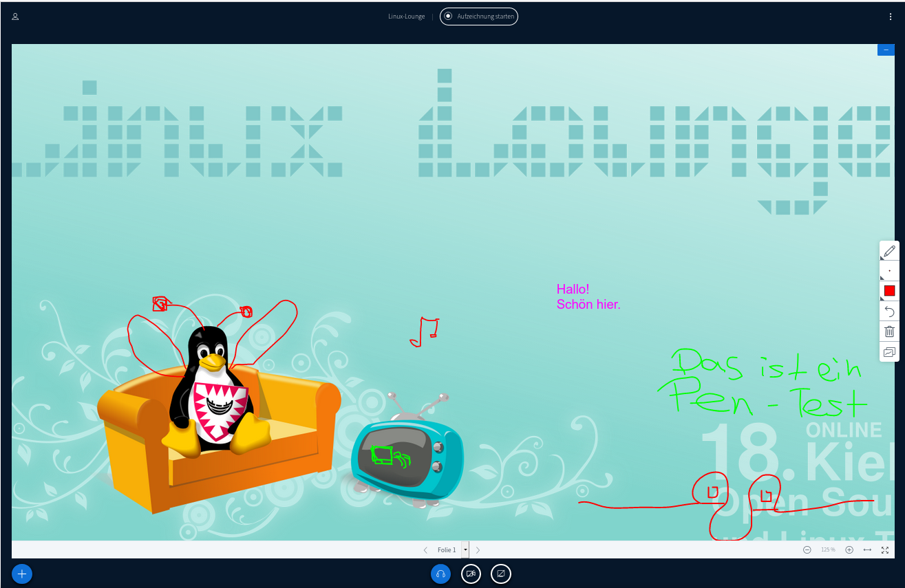The height and width of the screenshot is (588, 905).
Task: Undo the last whiteboard annotation
Action: pos(889,312)
